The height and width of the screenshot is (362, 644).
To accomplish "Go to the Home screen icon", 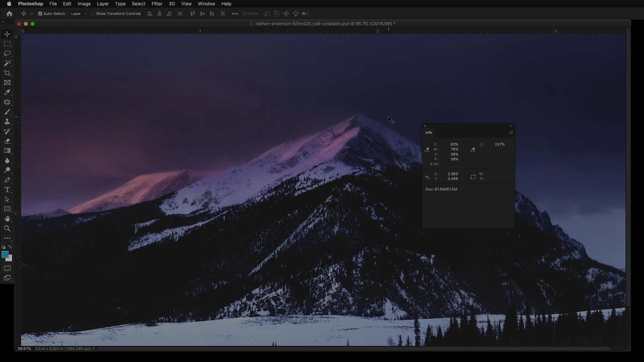I will click(9, 14).
